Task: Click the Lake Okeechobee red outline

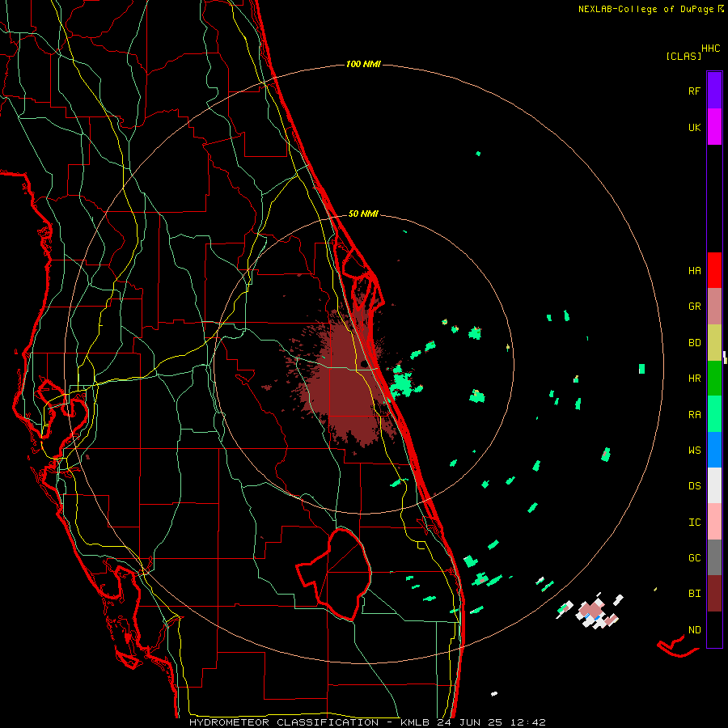Action: click(334, 574)
